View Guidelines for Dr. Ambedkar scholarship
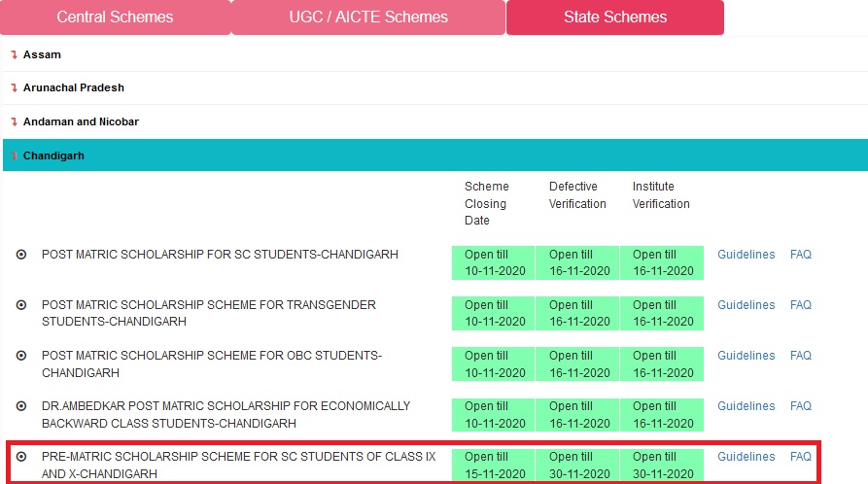 [746, 406]
